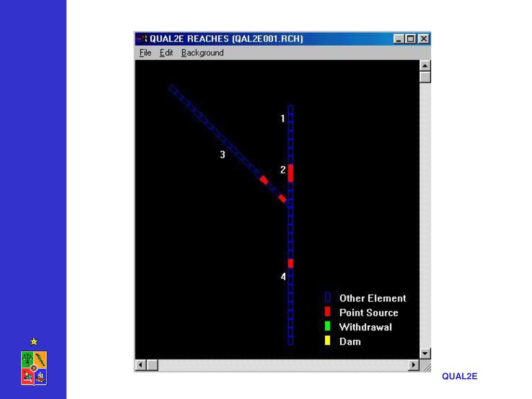Click the QUAL2E slide footer text

click(x=459, y=376)
